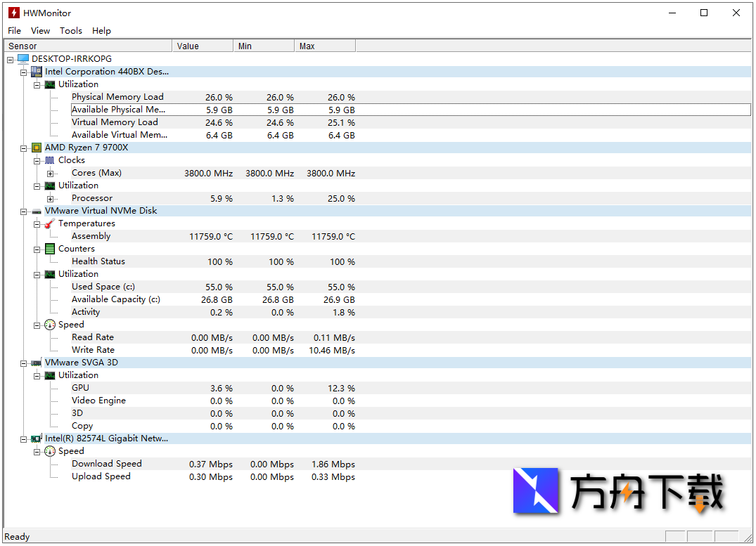The height and width of the screenshot is (546, 756).
Task: Click the green Counters icon
Action: click(49, 249)
